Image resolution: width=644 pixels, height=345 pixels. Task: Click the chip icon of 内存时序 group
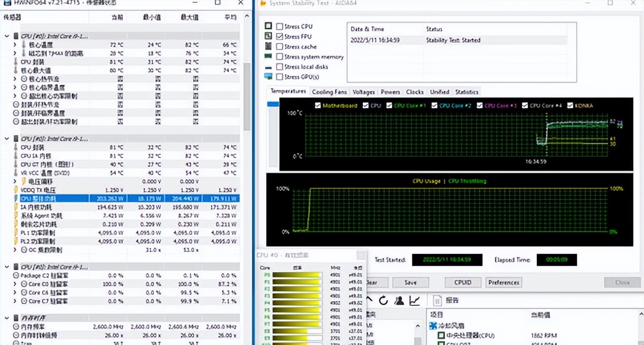coord(16,318)
